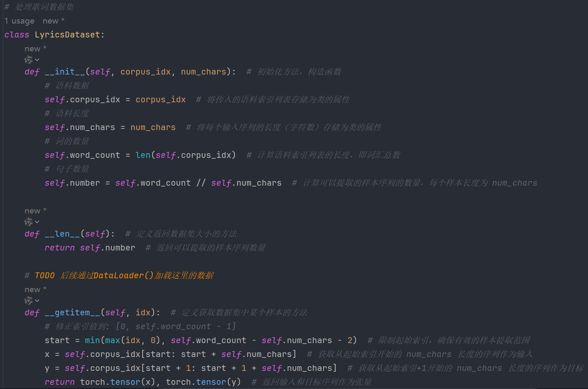Image resolution: width=588 pixels, height=389 pixels.
Task: Click the '# 语料长度' comment line
Action: (x=67, y=114)
